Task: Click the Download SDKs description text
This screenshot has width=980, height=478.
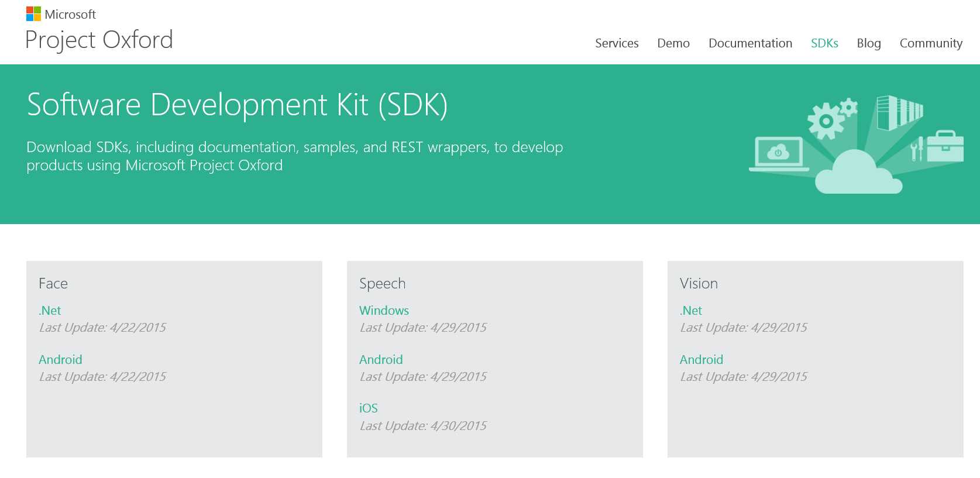Action: click(x=295, y=156)
